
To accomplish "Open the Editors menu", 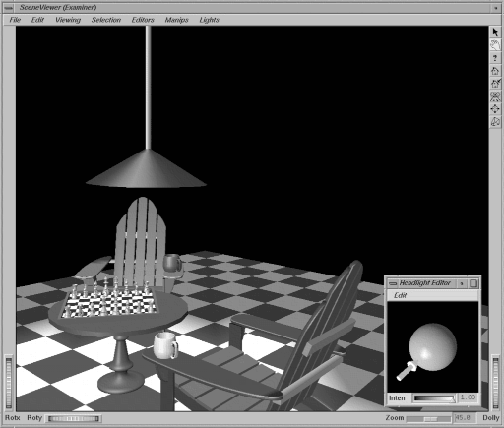I will (x=143, y=20).
